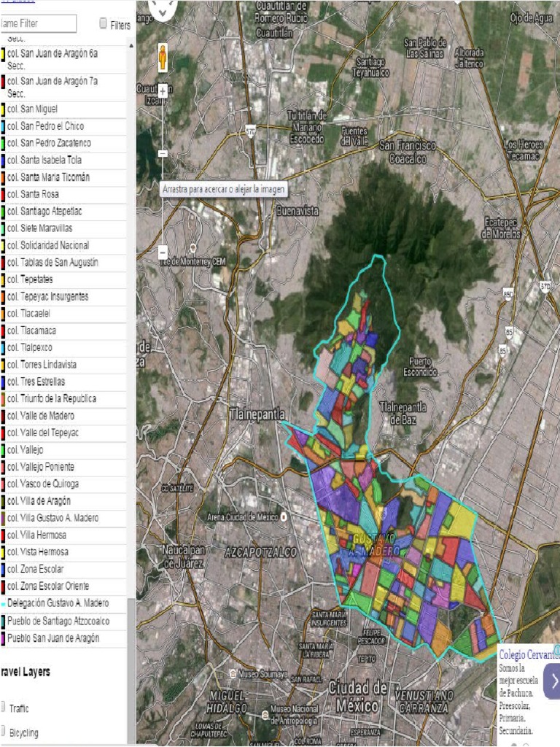This screenshot has width=560, height=747.
Task: Toggle the Bicycling layer checkbox
Action: (2, 731)
